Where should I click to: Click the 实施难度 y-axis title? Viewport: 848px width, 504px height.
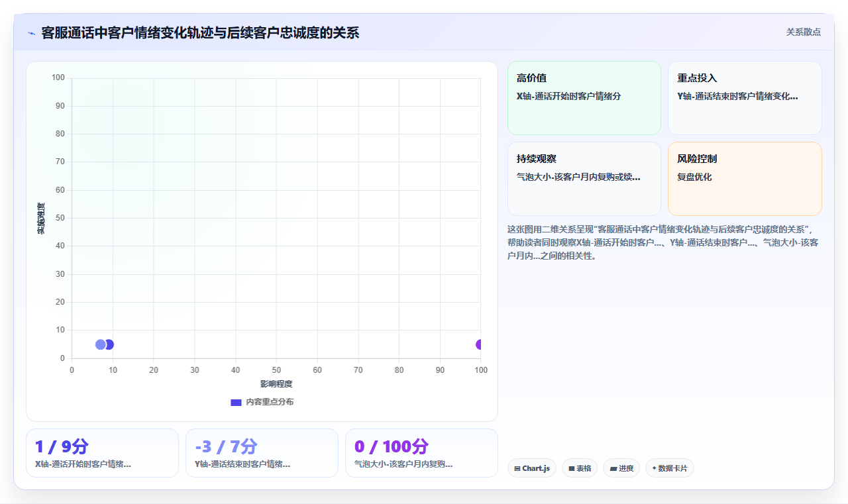pos(41,219)
